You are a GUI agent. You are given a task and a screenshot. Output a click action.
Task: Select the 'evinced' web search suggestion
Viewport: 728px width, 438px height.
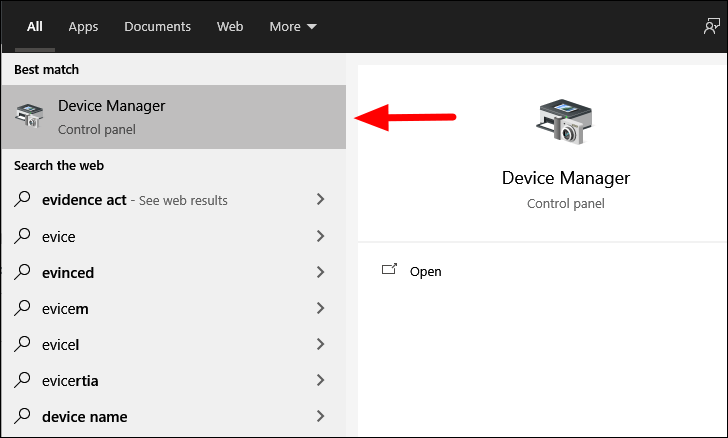click(174, 273)
